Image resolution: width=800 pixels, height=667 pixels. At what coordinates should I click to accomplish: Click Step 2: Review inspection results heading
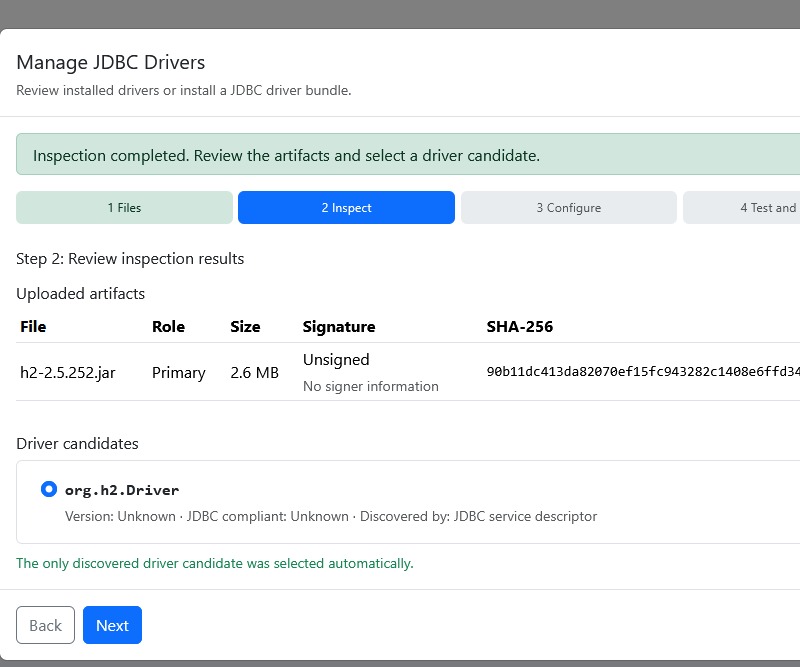(130, 259)
